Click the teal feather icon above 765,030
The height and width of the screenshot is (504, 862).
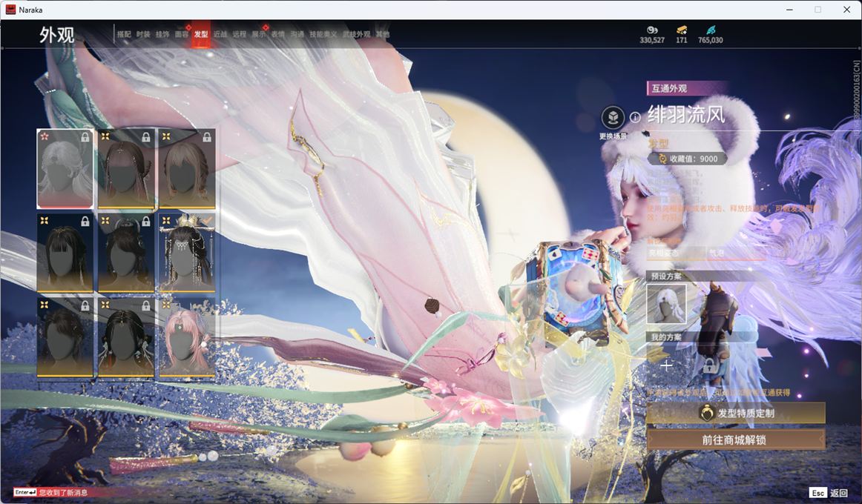coord(711,30)
